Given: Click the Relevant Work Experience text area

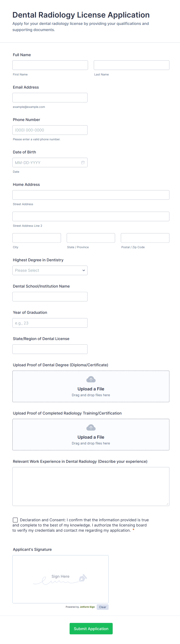Looking at the screenshot, I should (x=91, y=486).
